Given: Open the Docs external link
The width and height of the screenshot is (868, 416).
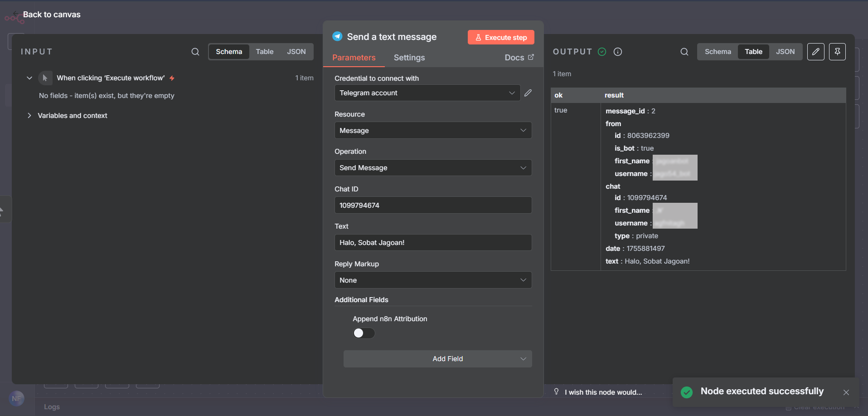Looking at the screenshot, I should coord(519,58).
